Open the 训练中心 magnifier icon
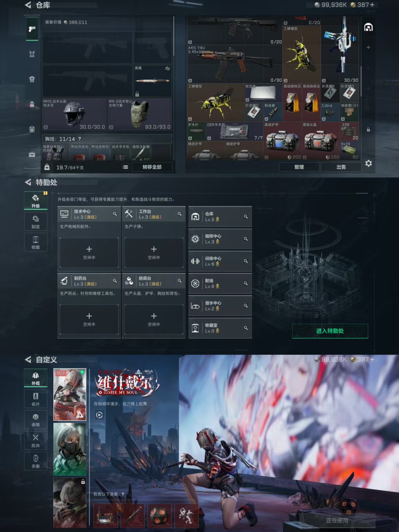 tap(246, 261)
